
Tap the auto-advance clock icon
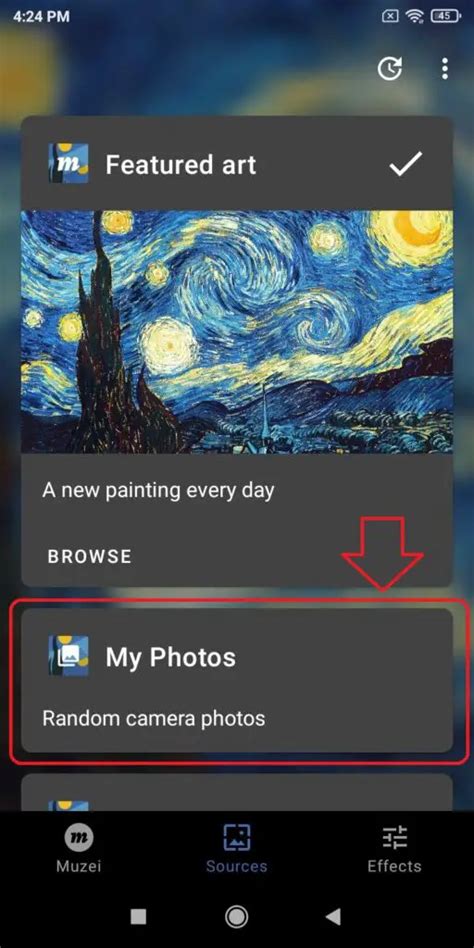[x=390, y=69]
